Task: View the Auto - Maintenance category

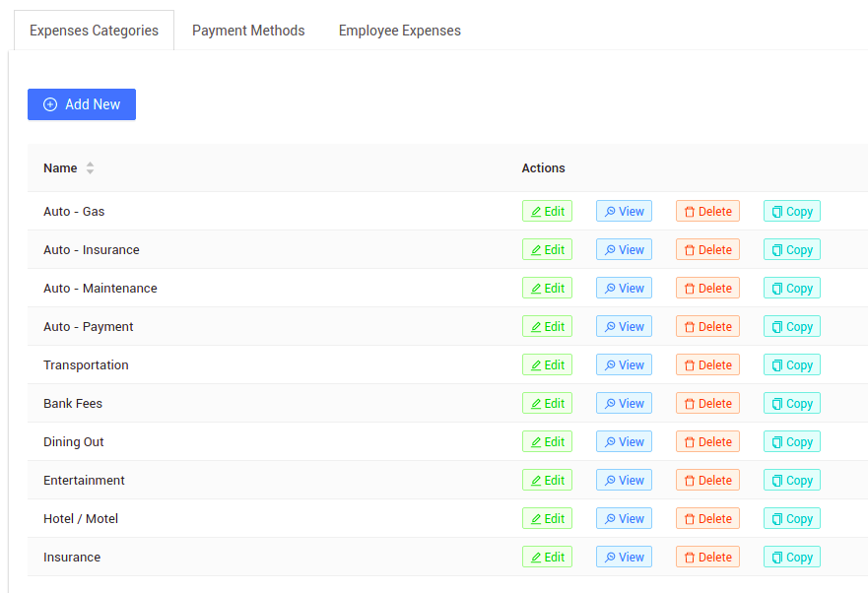Action: [624, 289]
